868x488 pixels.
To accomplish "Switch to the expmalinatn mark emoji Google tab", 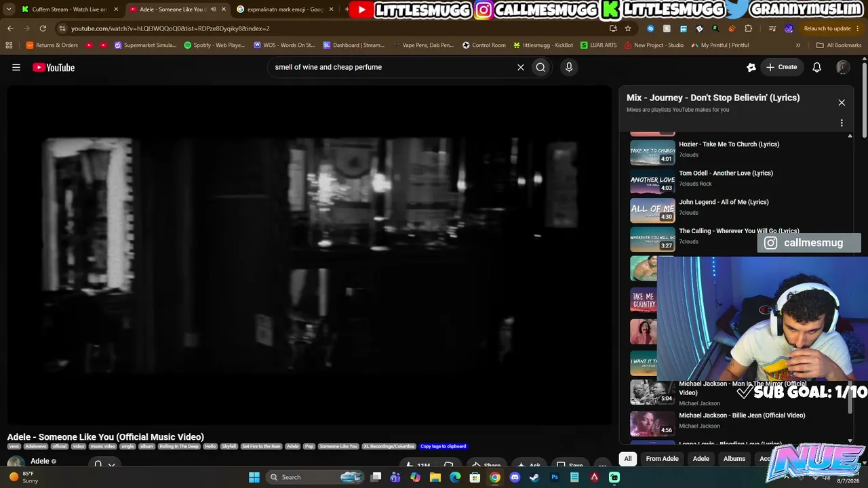I will click(285, 9).
